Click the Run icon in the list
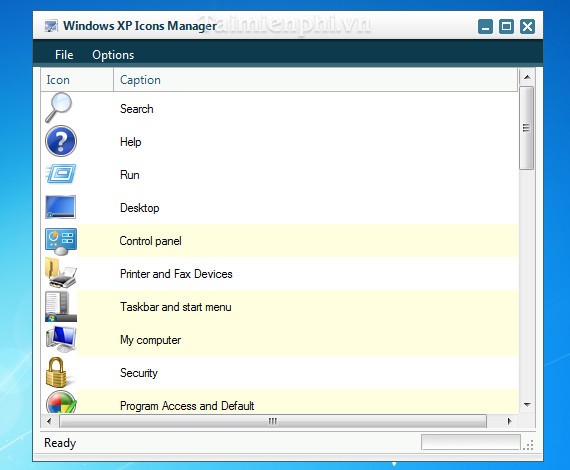 click(61, 174)
